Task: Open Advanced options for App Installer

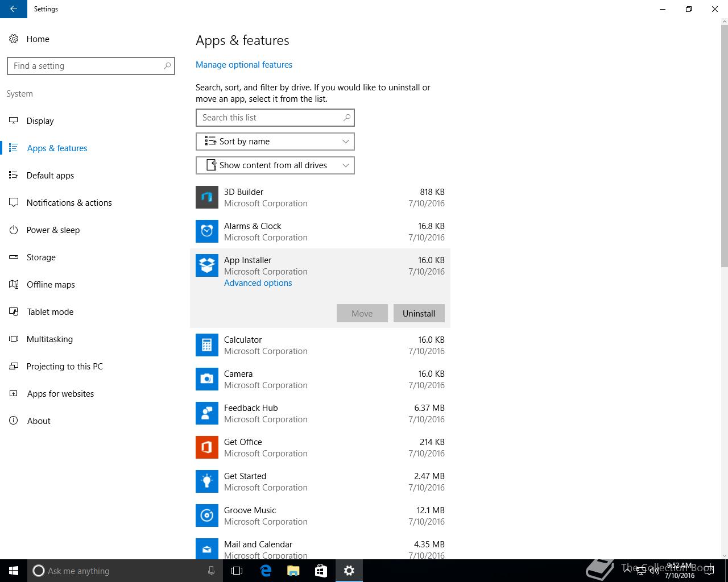Action: point(258,283)
